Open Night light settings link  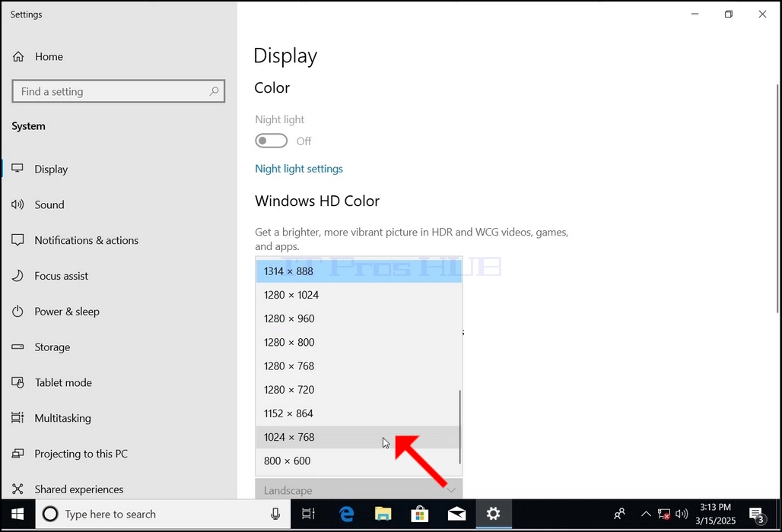[299, 169]
